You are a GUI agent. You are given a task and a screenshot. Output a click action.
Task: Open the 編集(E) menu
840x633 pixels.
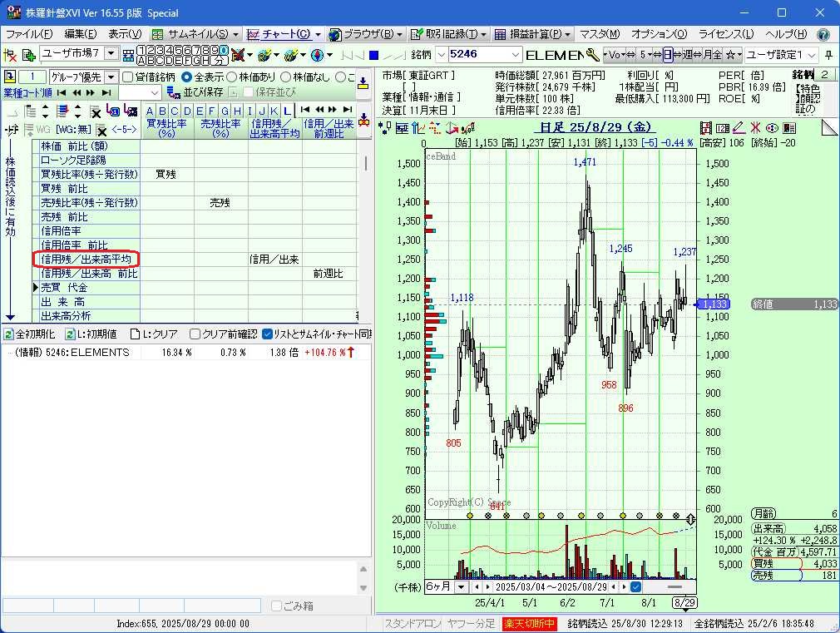[x=81, y=34]
